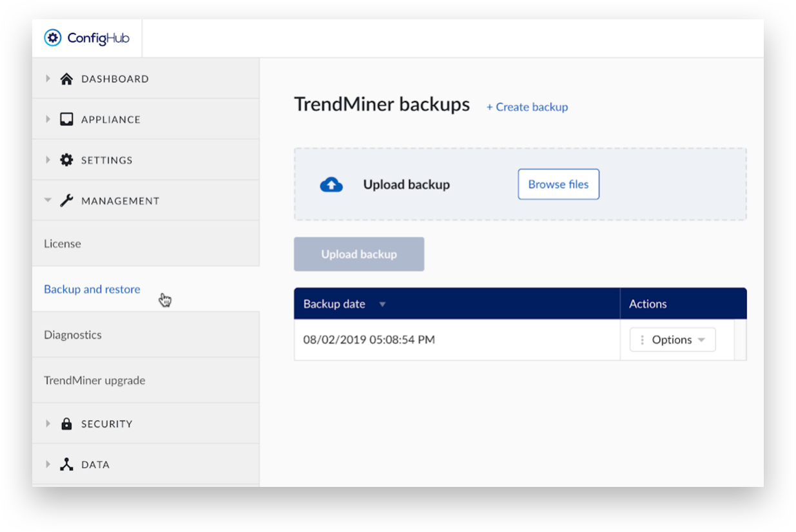
Task: Click the DATA label
Action: pyautogui.click(x=95, y=464)
